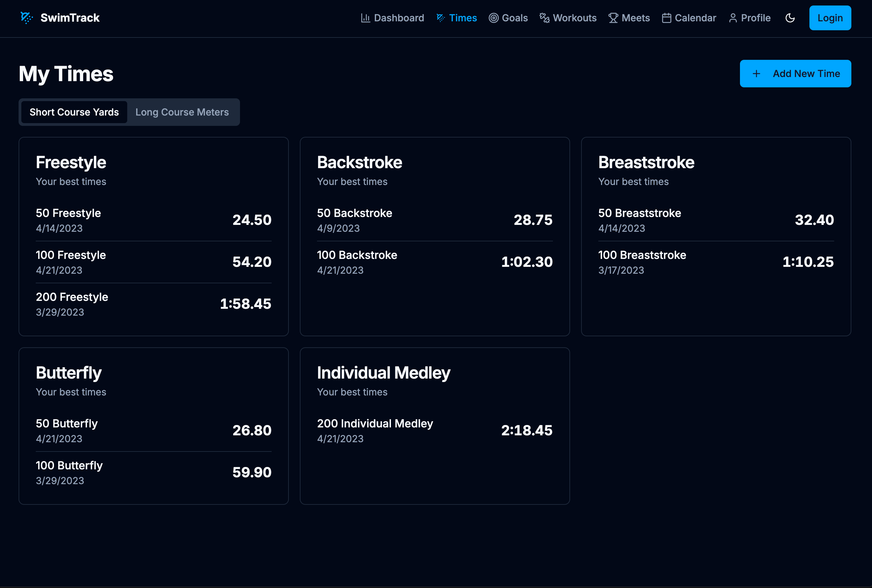This screenshot has width=872, height=588.
Task: Click 'Your best times' under Butterfly
Action: [x=71, y=392]
